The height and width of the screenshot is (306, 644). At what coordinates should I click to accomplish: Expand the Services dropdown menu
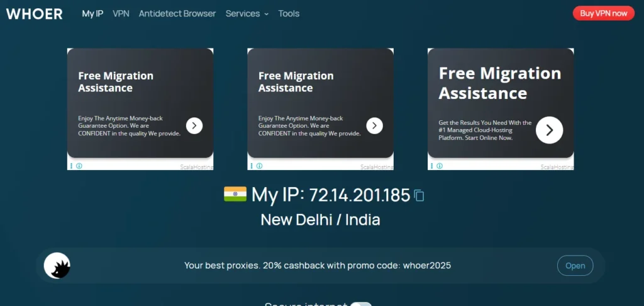(247, 13)
